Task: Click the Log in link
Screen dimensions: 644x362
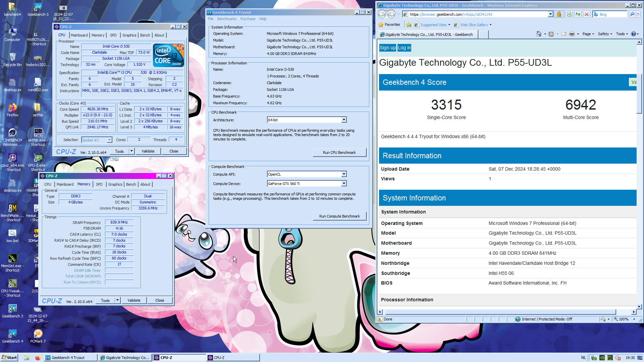Action: [x=404, y=48]
